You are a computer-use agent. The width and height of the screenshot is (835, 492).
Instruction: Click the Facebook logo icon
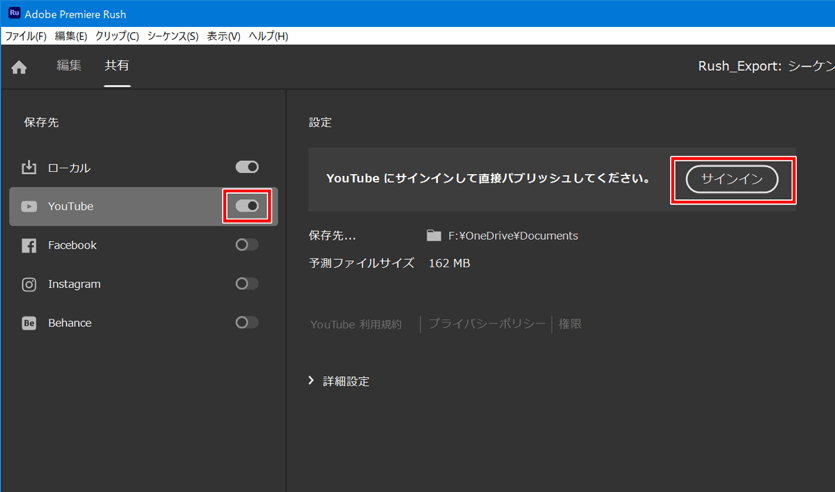(x=29, y=245)
